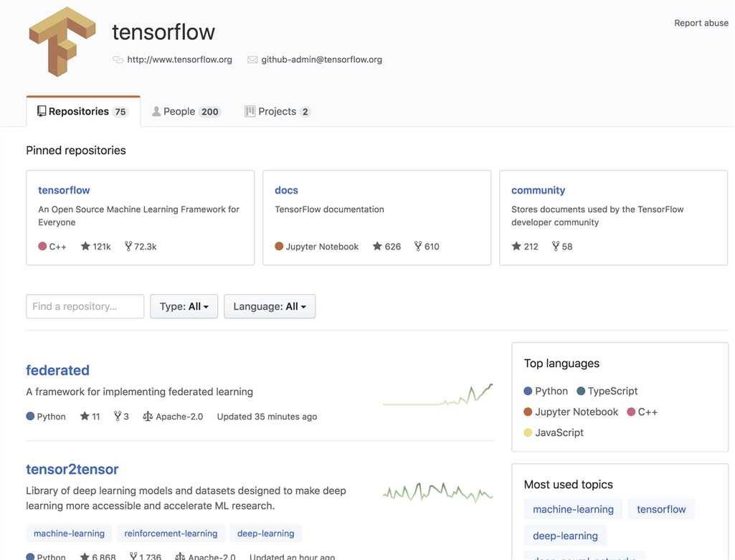Open the tensor2tensor repository
The height and width of the screenshot is (560, 735).
click(72, 469)
